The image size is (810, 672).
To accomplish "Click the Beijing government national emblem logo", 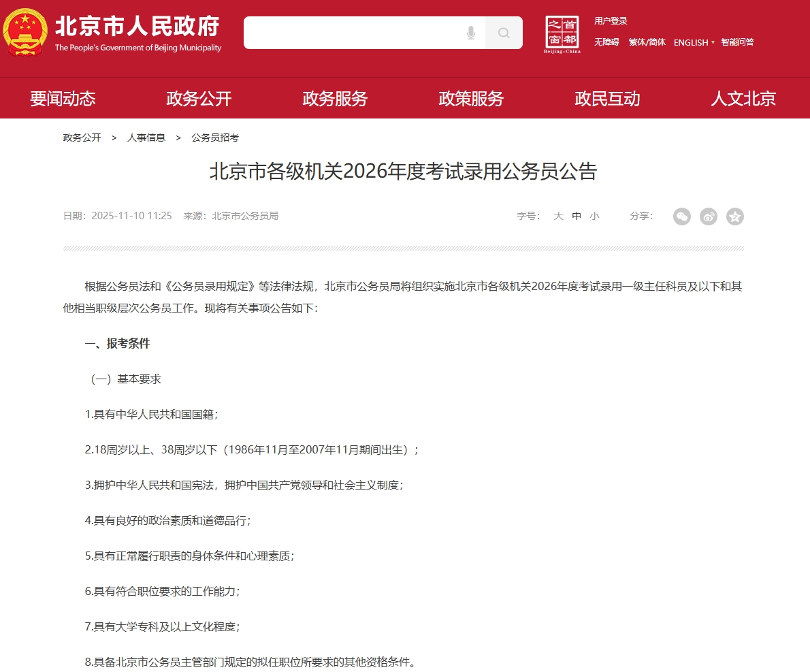I will [25, 33].
